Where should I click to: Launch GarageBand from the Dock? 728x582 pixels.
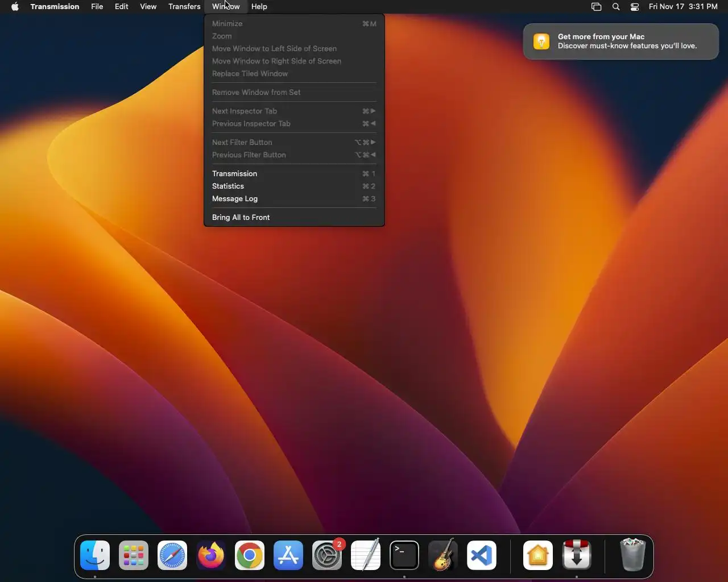tap(443, 555)
